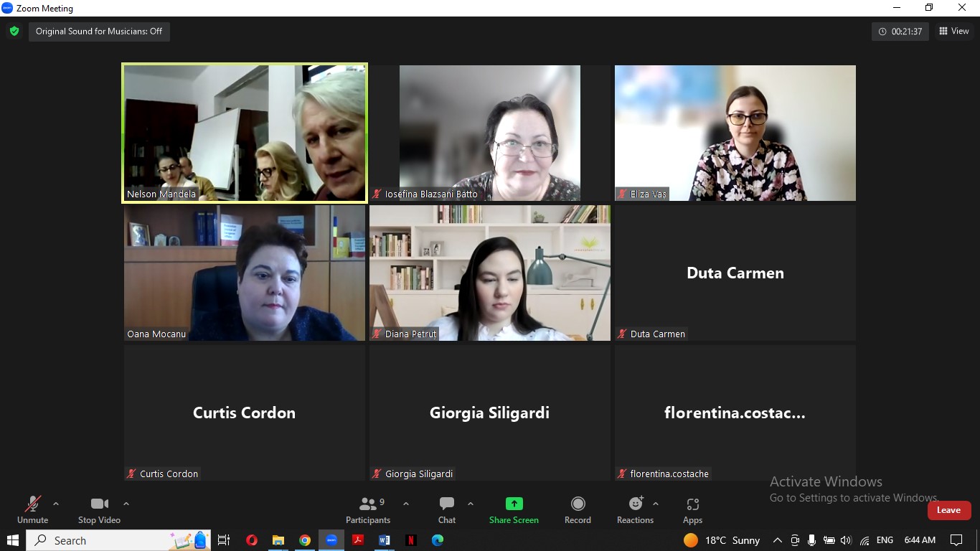
Task: Open Windows notification center
Action: [x=956, y=540]
